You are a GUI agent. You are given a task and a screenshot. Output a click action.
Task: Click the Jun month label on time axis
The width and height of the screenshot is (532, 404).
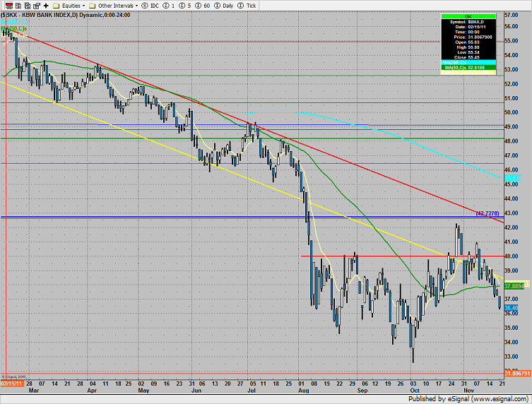click(196, 391)
